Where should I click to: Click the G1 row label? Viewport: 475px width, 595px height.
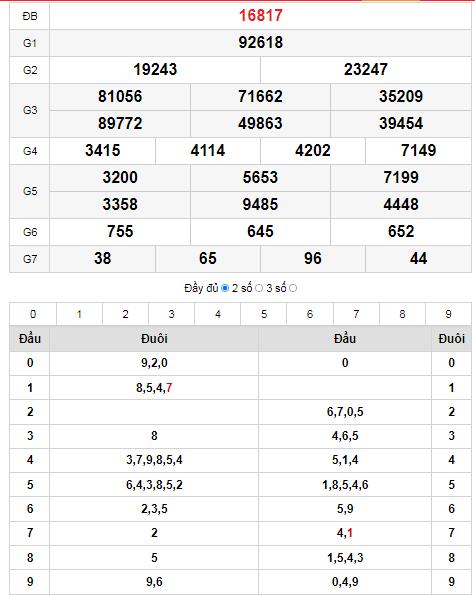click(30, 43)
